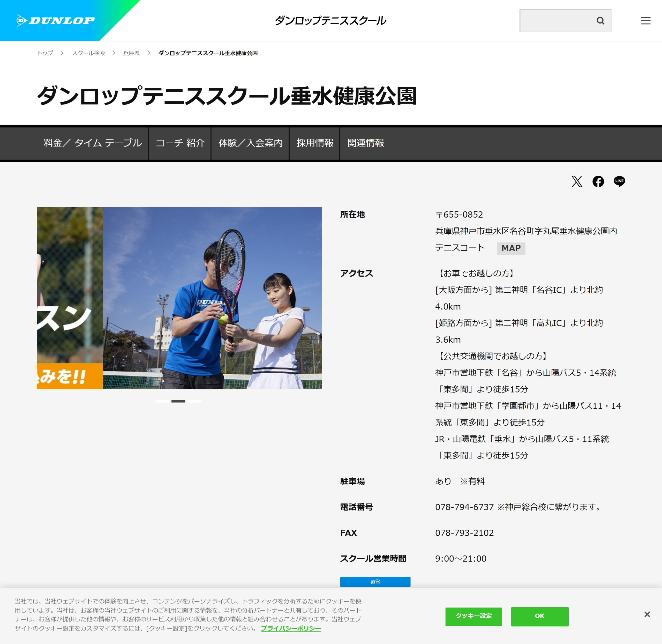The height and width of the screenshot is (644, 662).
Task: Click the tennis coaching slide image
Action: click(x=212, y=298)
